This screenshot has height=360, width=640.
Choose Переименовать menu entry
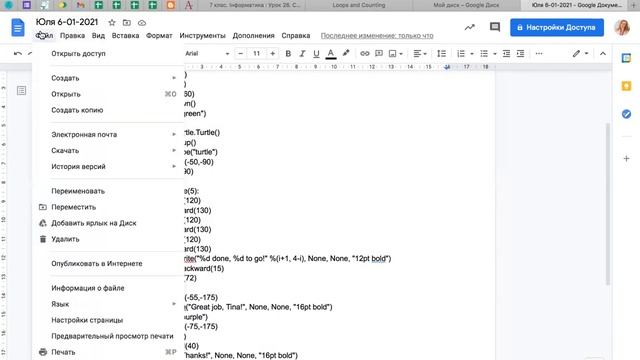[x=108, y=191]
